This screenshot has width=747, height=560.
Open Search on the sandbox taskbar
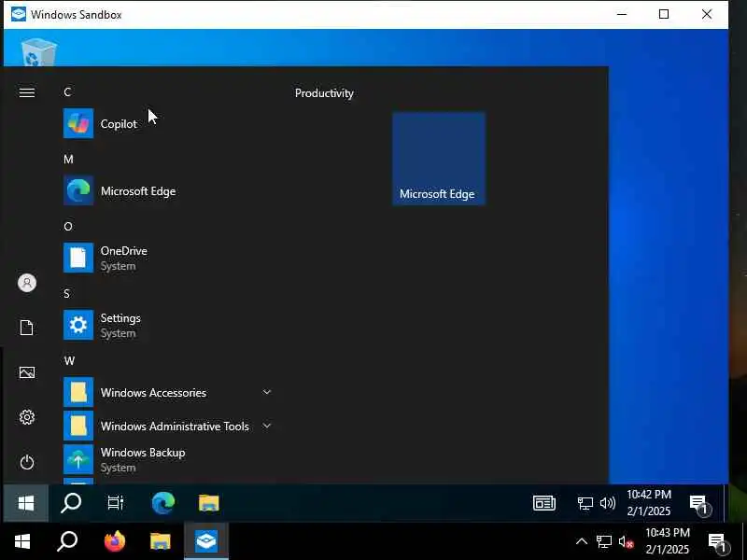(71, 503)
